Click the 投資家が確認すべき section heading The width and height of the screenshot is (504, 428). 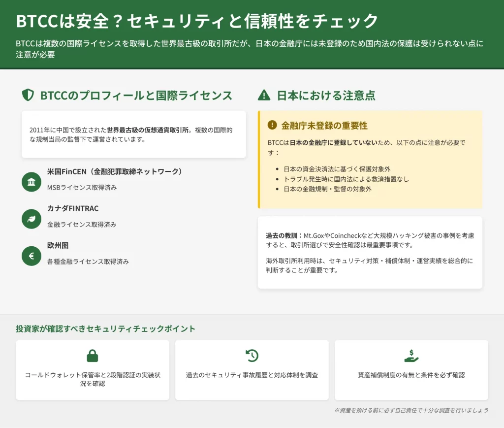105,329
